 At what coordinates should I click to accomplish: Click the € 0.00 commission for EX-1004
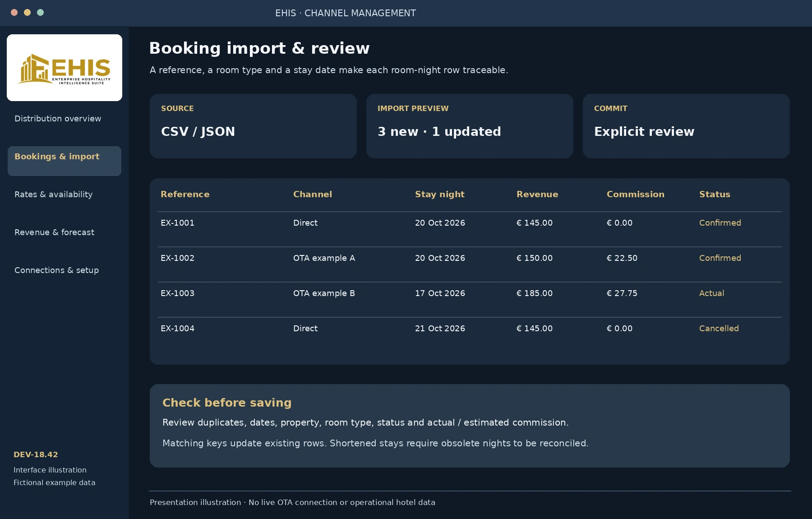click(619, 329)
